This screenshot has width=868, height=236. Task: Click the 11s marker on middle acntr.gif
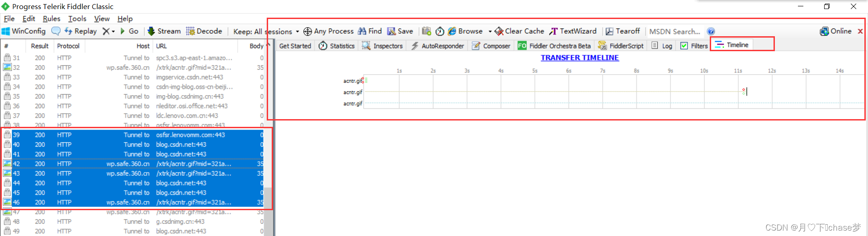pyautogui.click(x=744, y=92)
